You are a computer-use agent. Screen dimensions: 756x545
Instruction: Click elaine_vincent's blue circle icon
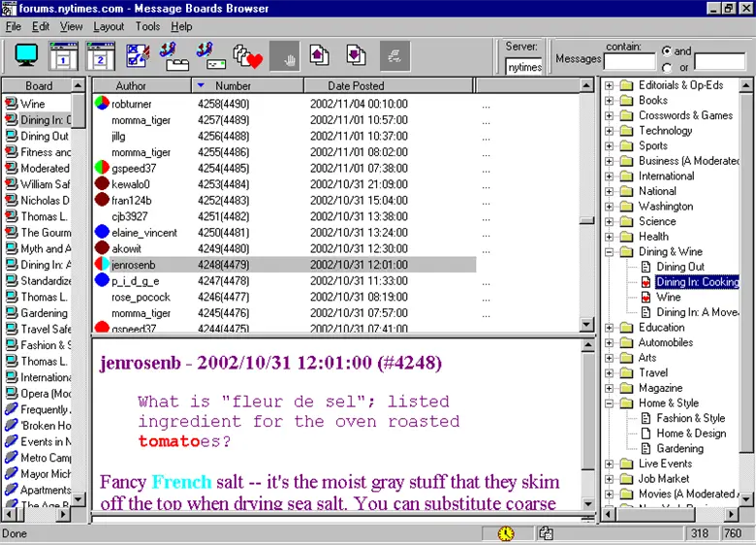click(102, 232)
